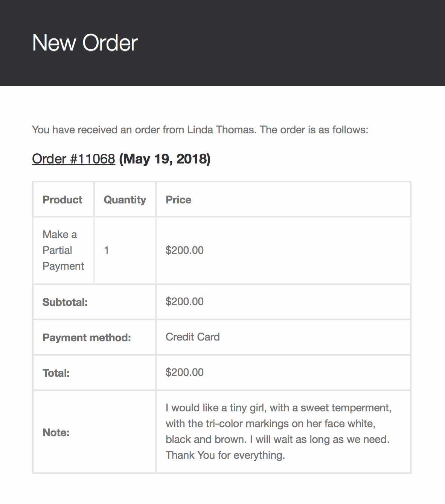Click the quantity value 1
Viewport: 445px width, 504px height.
(x=107, y=250)
